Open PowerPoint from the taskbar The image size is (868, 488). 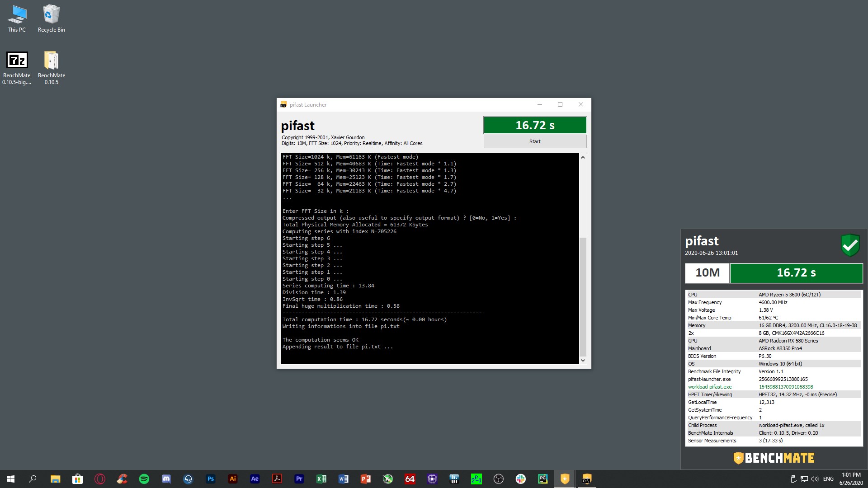point(365,479)
